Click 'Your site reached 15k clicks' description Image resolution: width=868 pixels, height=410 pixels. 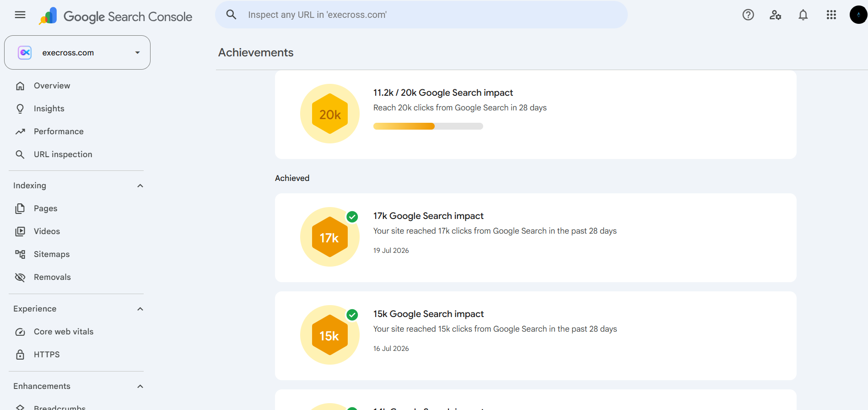pos(495,329)
